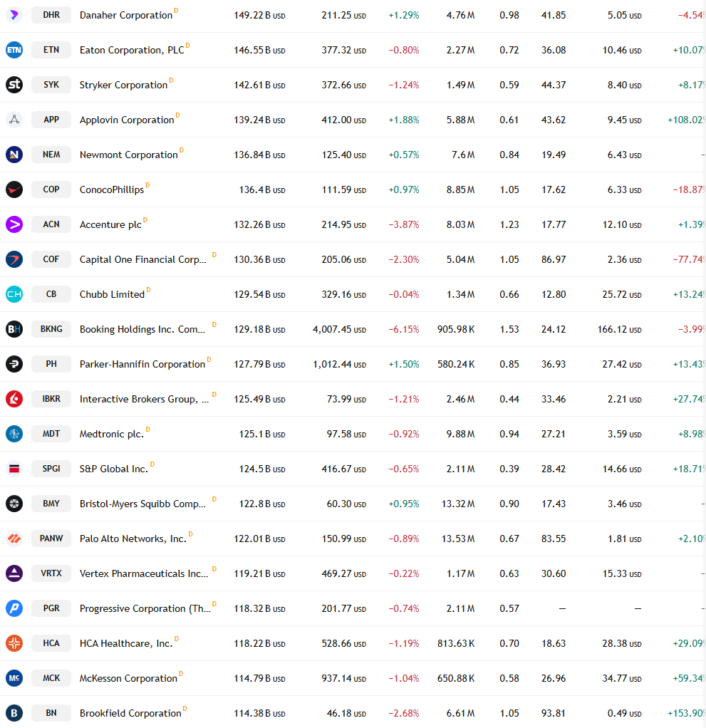Click Booking Holdings change −6.15%

[404, 330]
